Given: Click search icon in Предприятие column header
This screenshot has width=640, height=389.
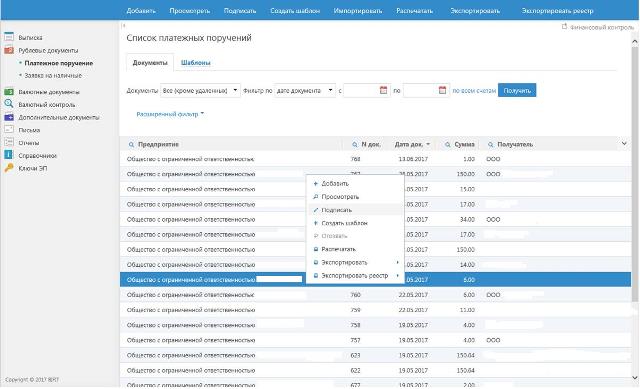Looking at the screenshot, I should (x=131, y=144).
